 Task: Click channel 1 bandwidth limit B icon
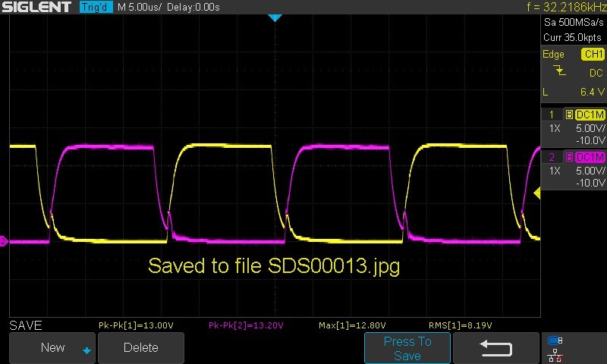point(569,115)
